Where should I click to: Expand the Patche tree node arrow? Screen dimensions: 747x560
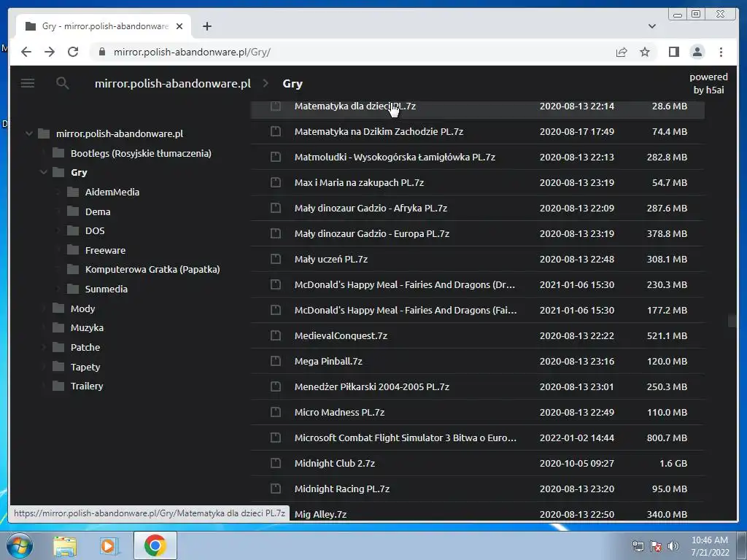pyautogui.click(x=43, y=347)
